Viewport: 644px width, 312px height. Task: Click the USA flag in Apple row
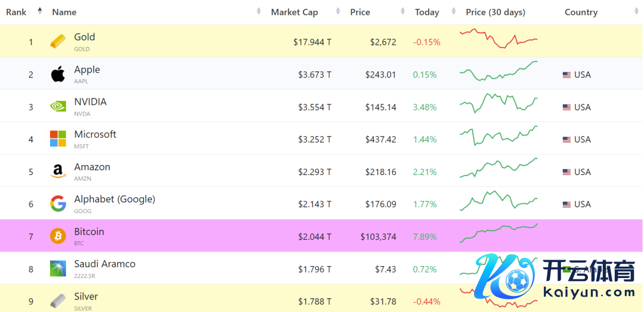pyautogui.click(x=567, y=74)
